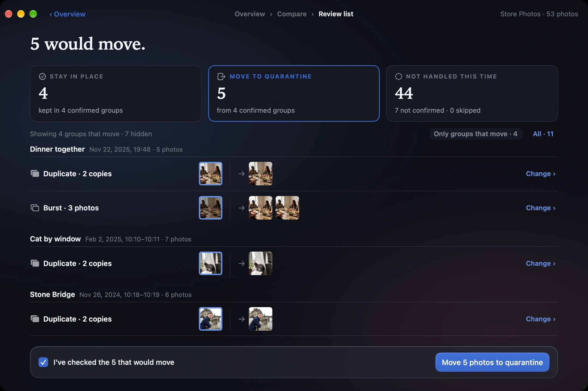588x391 pixels.
Task: Open Change for Burst · 3 photos
Action: 541,208
